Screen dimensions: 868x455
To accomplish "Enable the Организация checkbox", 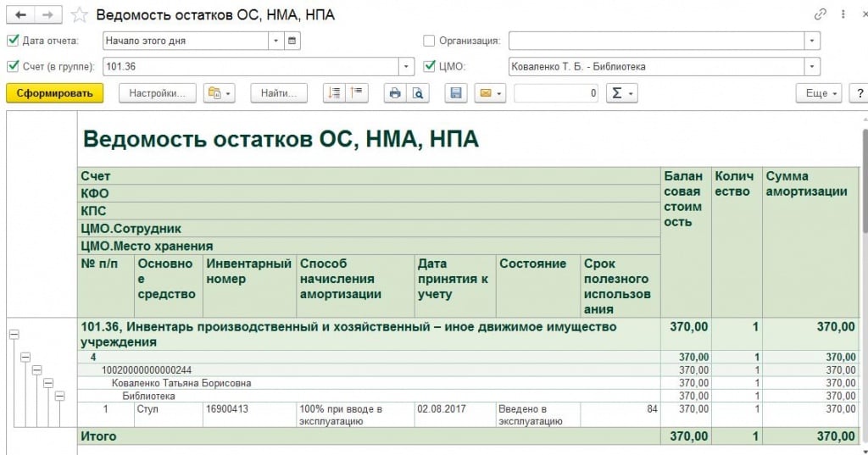I will (429, 41).
